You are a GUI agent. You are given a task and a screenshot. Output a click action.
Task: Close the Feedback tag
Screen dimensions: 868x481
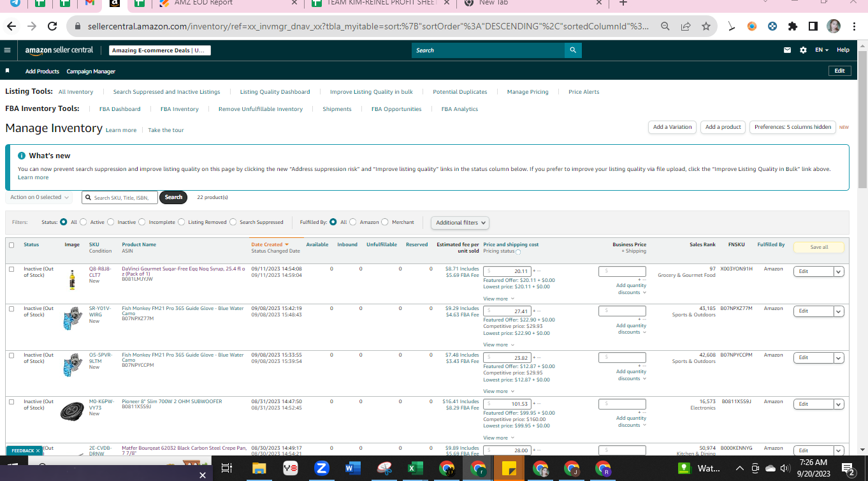[x=38, y=450]
